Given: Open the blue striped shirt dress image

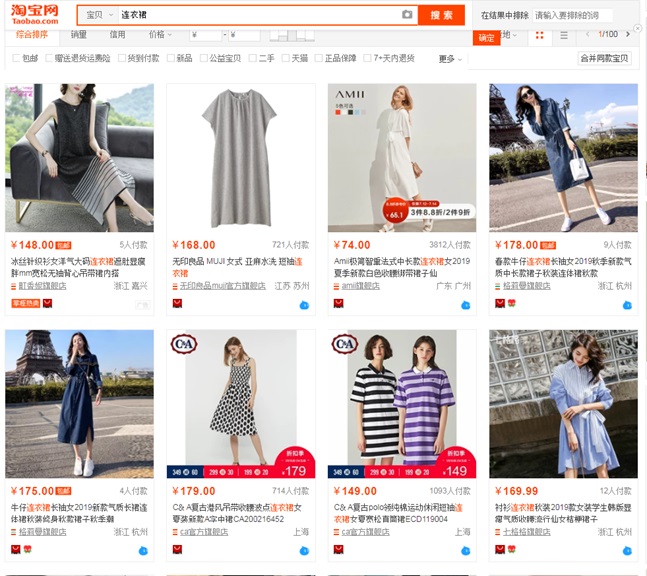Looking at the screenshot, I should (564, 404).
